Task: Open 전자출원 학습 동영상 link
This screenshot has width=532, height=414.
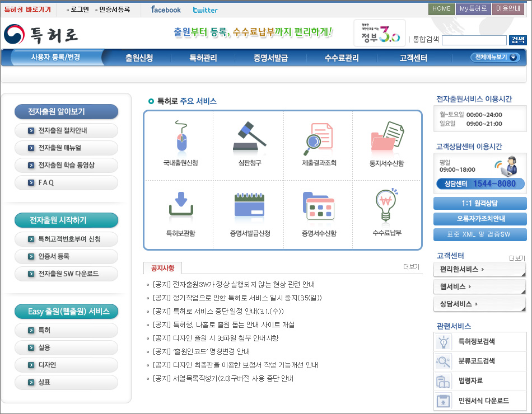Action: tap(66, 166)
